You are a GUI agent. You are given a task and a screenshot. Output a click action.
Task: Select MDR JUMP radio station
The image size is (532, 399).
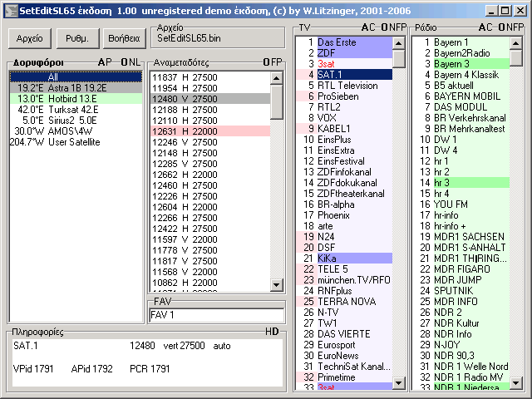[x=461, y=280]
